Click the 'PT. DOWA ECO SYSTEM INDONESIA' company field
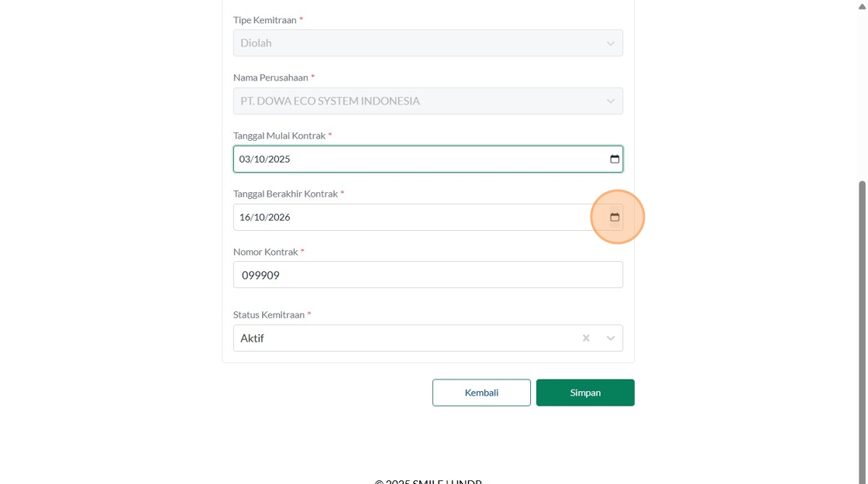The height and width of the screenshot is (484, 868). pos(330,101)
